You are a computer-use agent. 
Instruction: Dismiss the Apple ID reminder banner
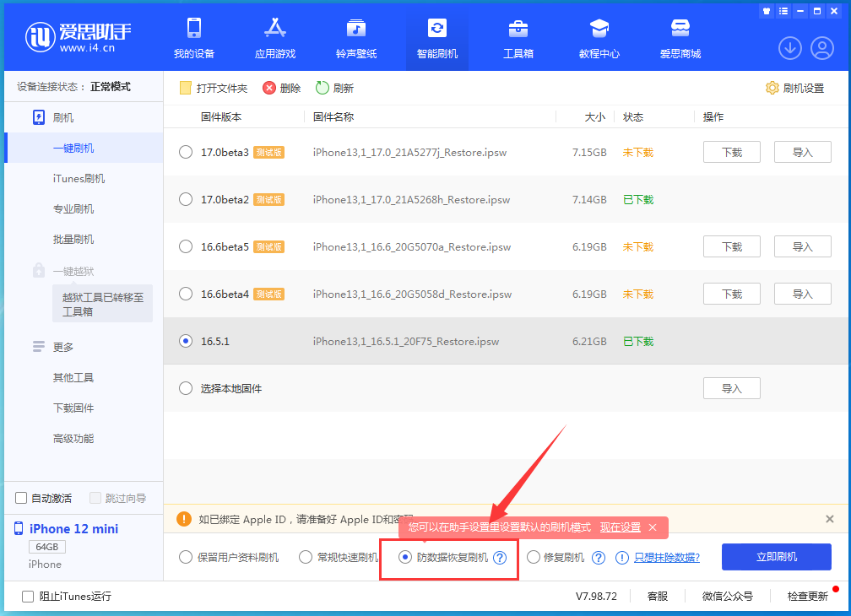pyautogui.click(x=830, y=519)
